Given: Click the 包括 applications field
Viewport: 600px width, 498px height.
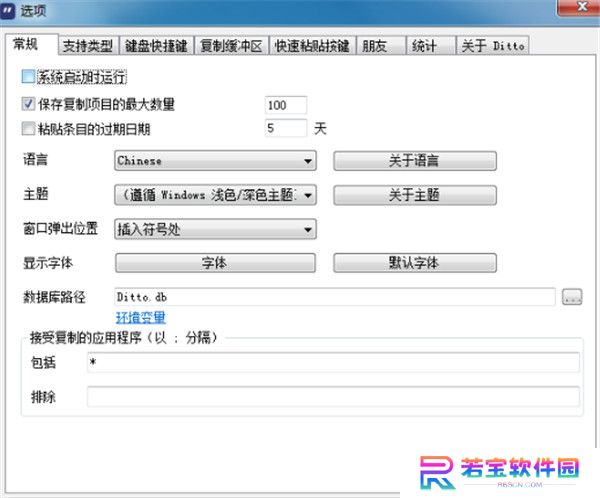Looking at the screenshot, I should (333, 362).
